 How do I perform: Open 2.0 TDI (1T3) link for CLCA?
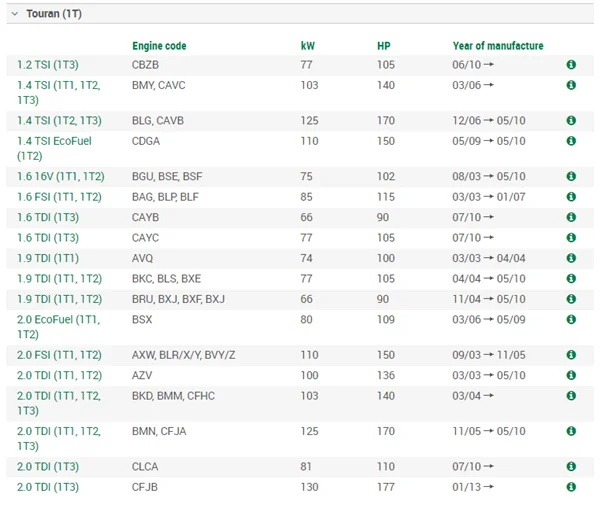click(48, 467)
